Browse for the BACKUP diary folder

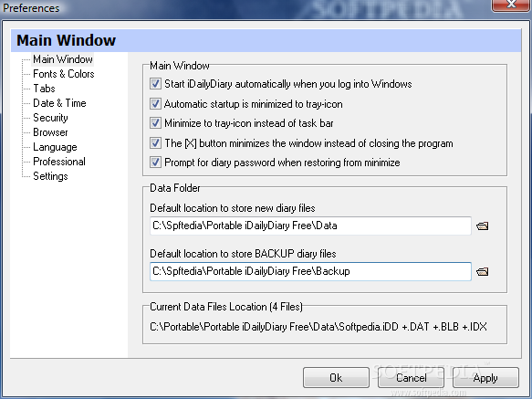482,272
